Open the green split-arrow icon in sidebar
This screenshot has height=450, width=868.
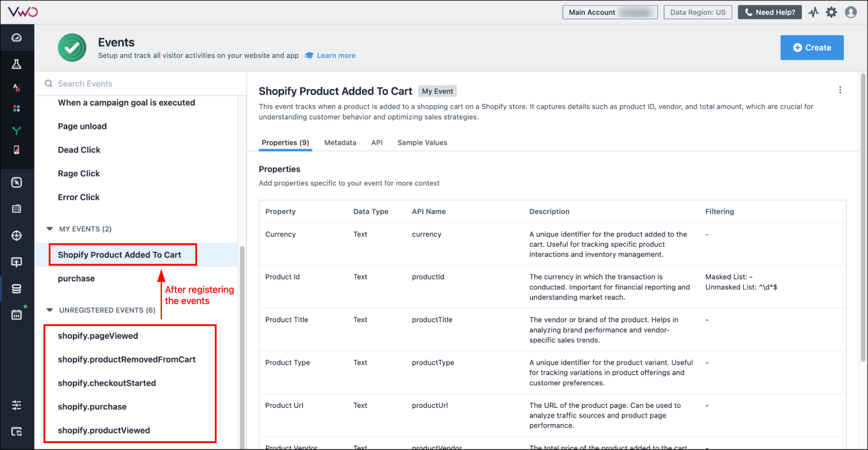point(17,130)
